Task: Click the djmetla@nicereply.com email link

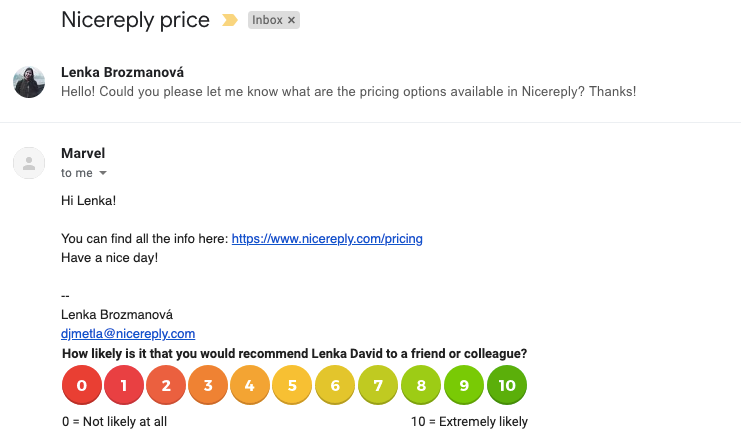Action: [x=128, y=334]
